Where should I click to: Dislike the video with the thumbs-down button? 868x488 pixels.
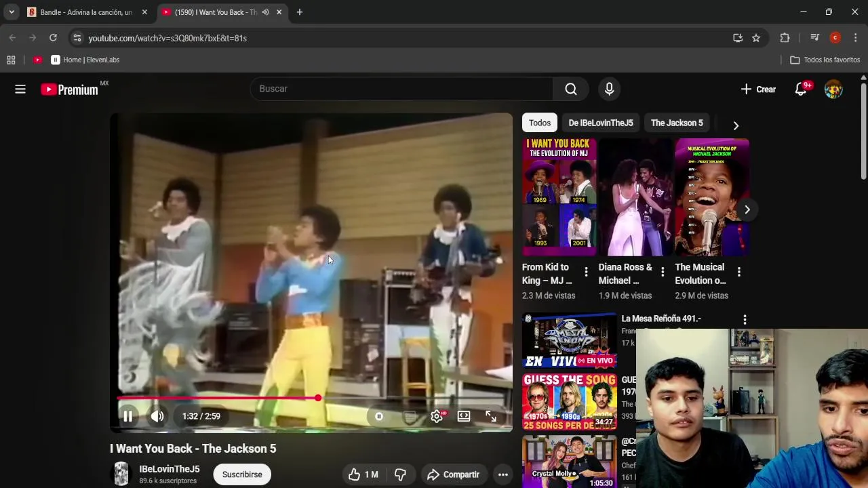(400, 474)
